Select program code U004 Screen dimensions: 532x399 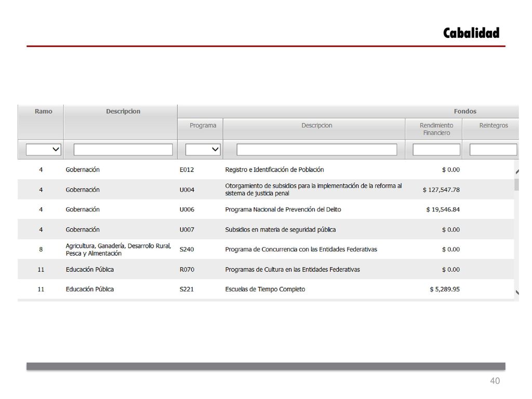[x=187, y=190]
